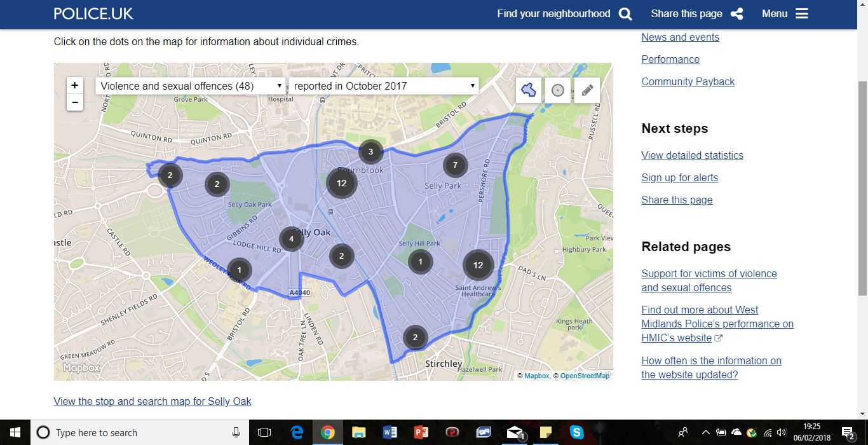868x445 pixels.
Task: Open the 2-crime cluster below Quinton Rd
Action: point(170,175)
